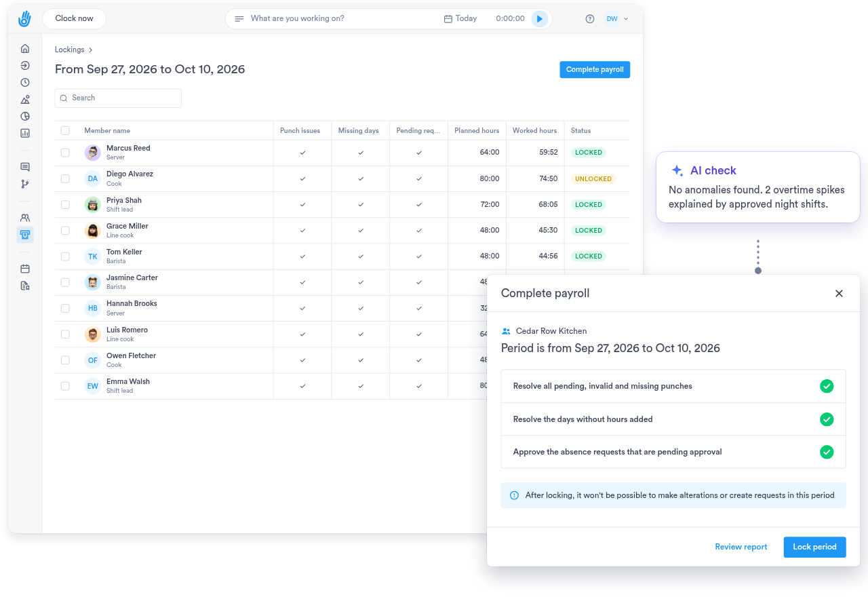The width and height of the screenshot is (868, 597).
Task: Click the 'What are you working on?' field
Action: (298, 19)
